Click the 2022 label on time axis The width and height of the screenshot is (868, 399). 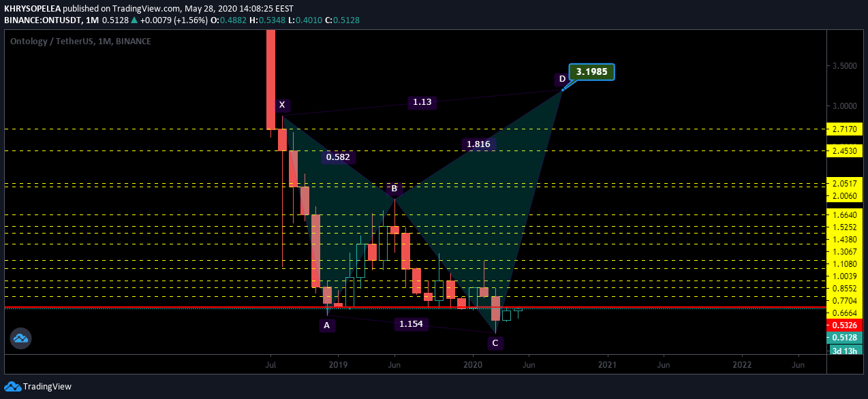click(741, 365)
